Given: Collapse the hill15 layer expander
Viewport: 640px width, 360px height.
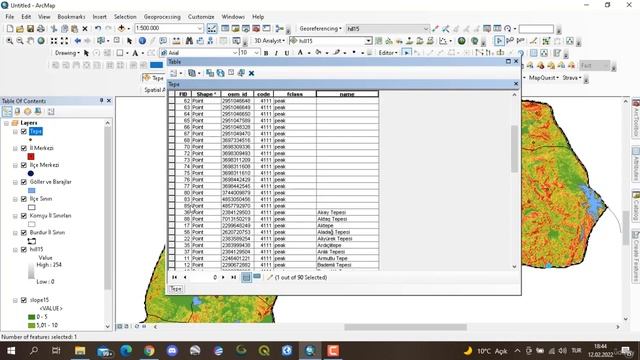Looking at the screenshot, I should click(15, 249).
